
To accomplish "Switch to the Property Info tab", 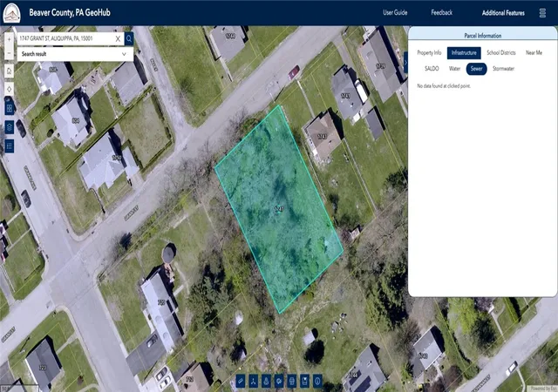I will tap(429, 52).
